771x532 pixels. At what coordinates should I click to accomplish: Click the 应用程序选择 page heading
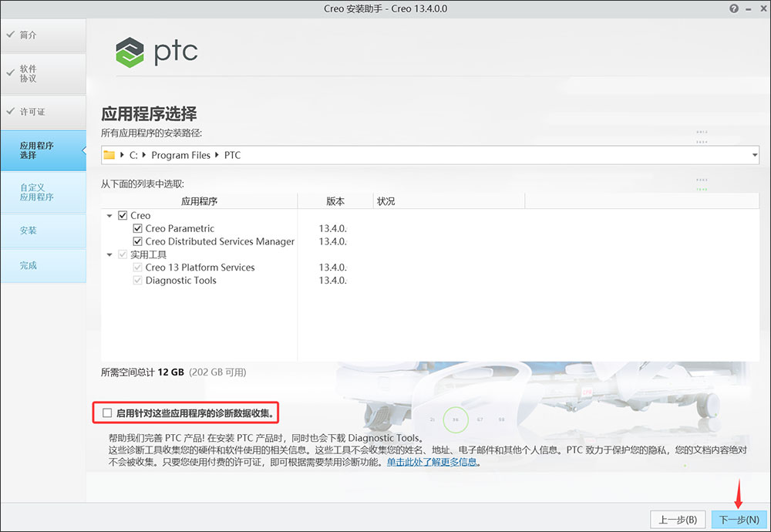click(x=149, y=113)
